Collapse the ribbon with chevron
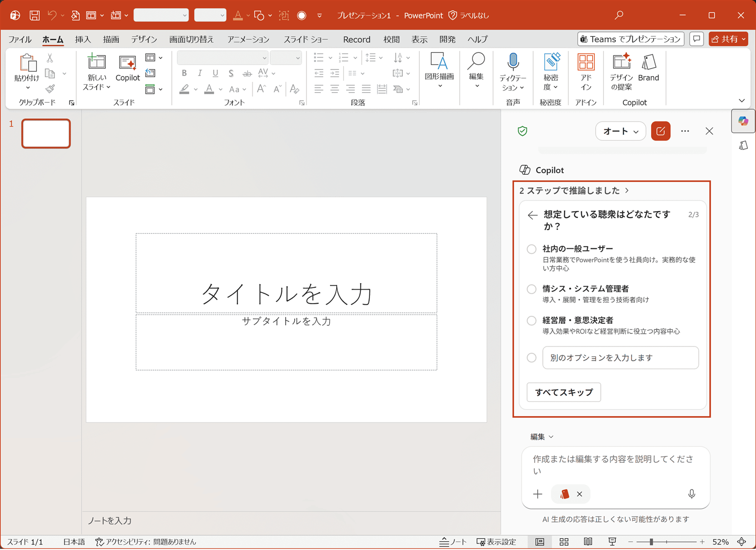 tap(742, 101)
